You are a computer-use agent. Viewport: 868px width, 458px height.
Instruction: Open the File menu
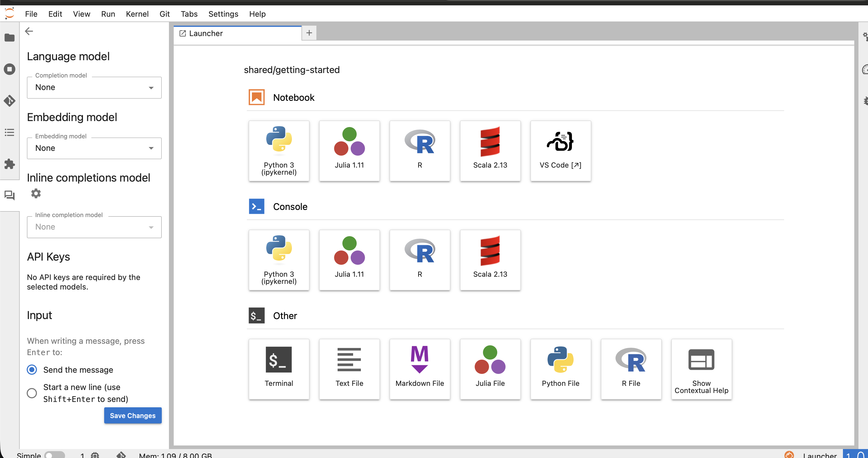[31, 14]
